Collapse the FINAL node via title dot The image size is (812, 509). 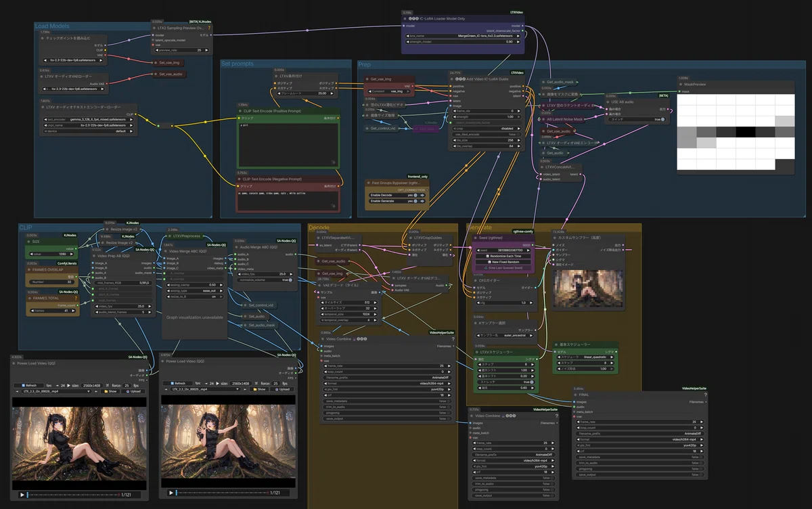click(x=576, y=395)
